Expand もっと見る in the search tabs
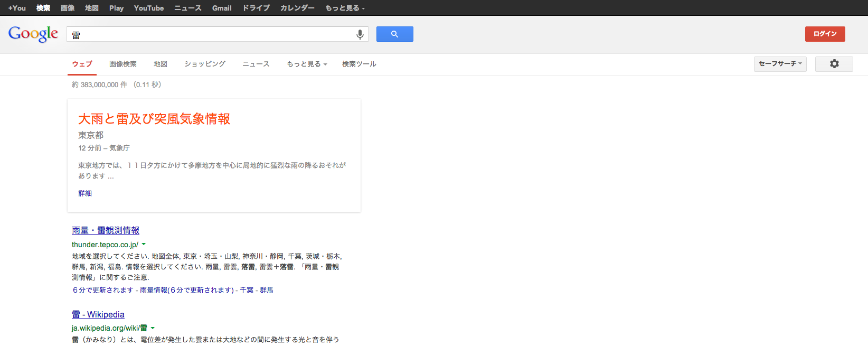Screen dimensions: 868x346 point(307,64)
